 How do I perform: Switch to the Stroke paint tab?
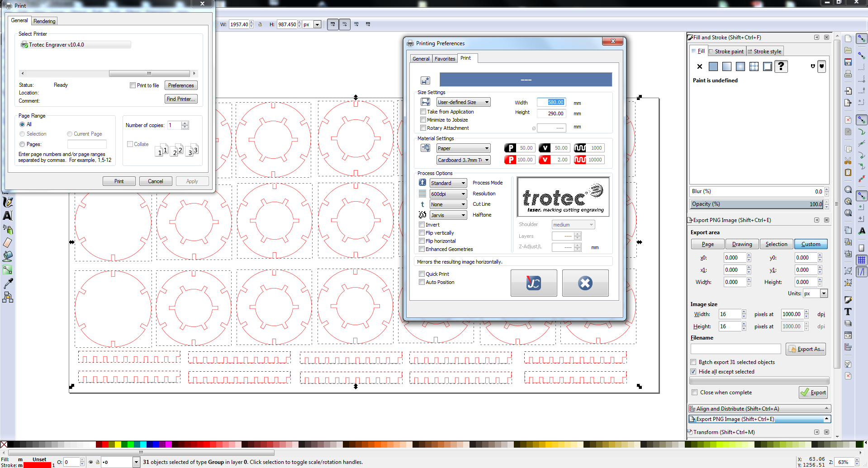pos(726,52)
